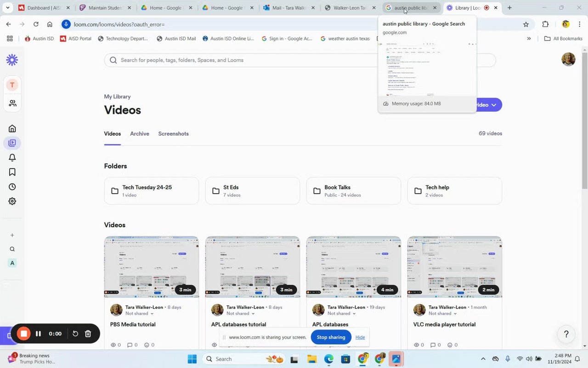The height and width of the screenshot is (368, 588).
Task: Switch to the Mail - Tara Walker browser tab
Action: (289, 8)
